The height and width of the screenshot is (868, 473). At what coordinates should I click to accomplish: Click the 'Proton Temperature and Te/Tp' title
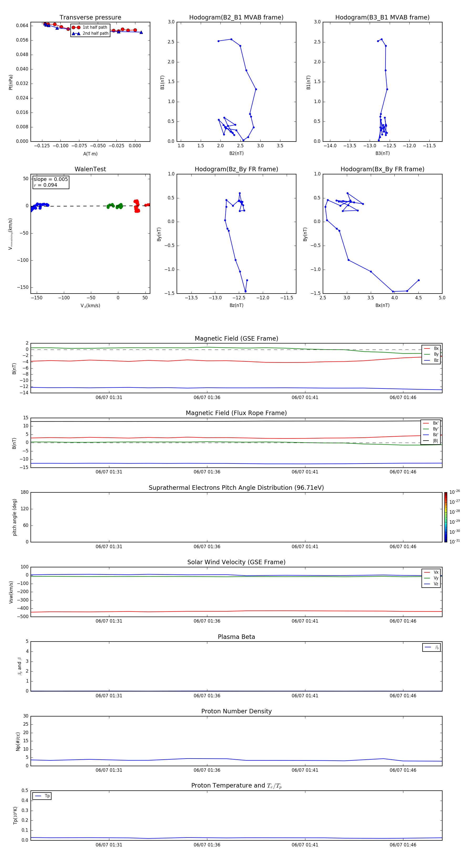[236, 786]
